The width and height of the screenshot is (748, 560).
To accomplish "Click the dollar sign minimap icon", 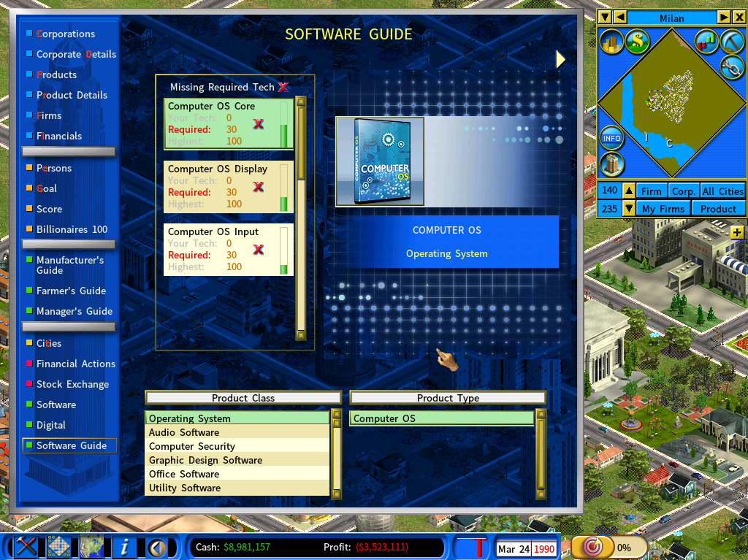I will pyautogui.click(x=637, y=41).
